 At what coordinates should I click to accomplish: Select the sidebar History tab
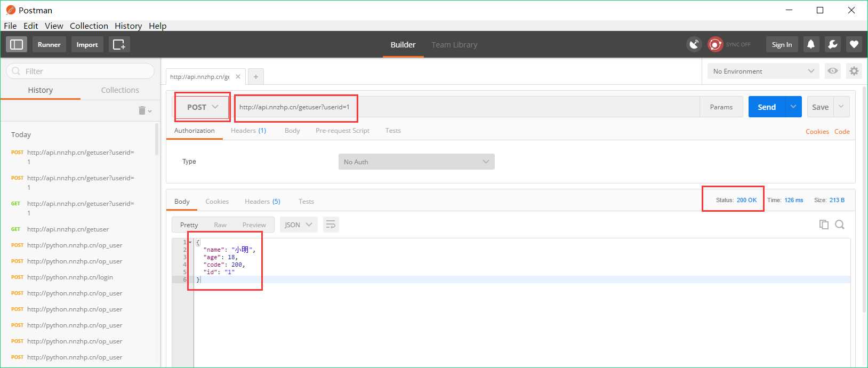(x=41, y=90)
